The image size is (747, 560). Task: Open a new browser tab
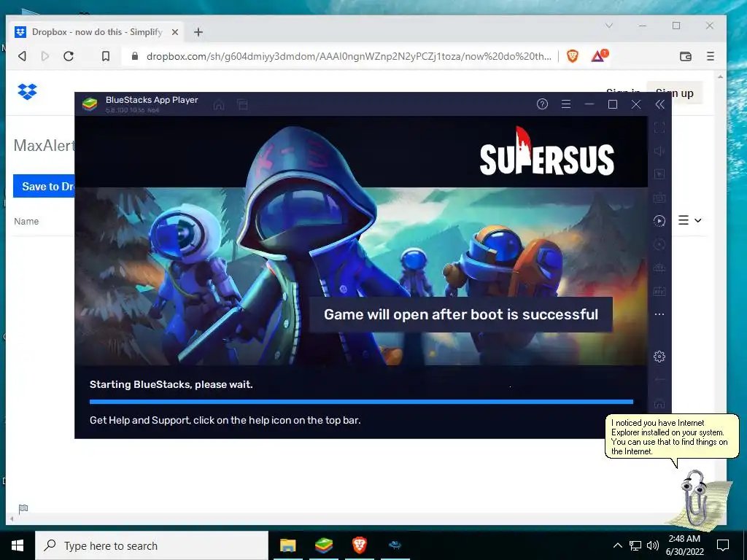[198, 32]
